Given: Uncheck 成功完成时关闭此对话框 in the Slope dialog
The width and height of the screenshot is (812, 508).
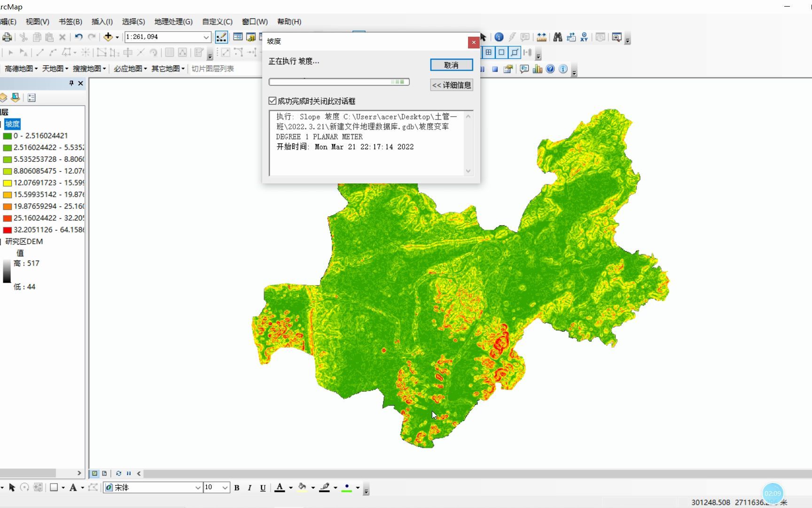Looking at the screenshot, I should (x=273, y=101).
